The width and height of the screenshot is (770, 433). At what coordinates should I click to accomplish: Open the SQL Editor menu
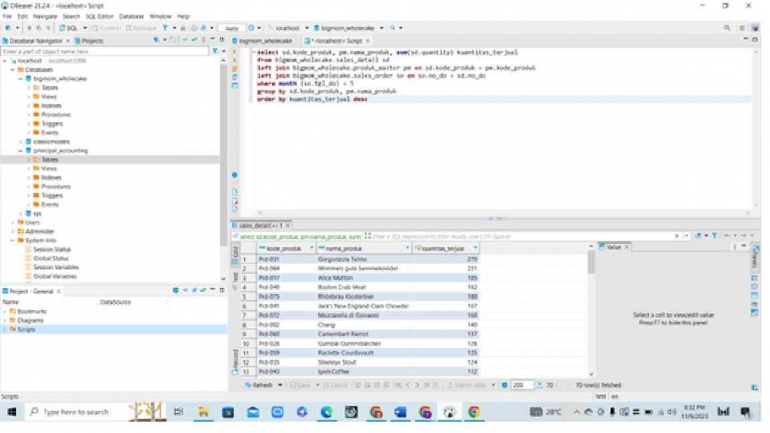pos(100,16)
